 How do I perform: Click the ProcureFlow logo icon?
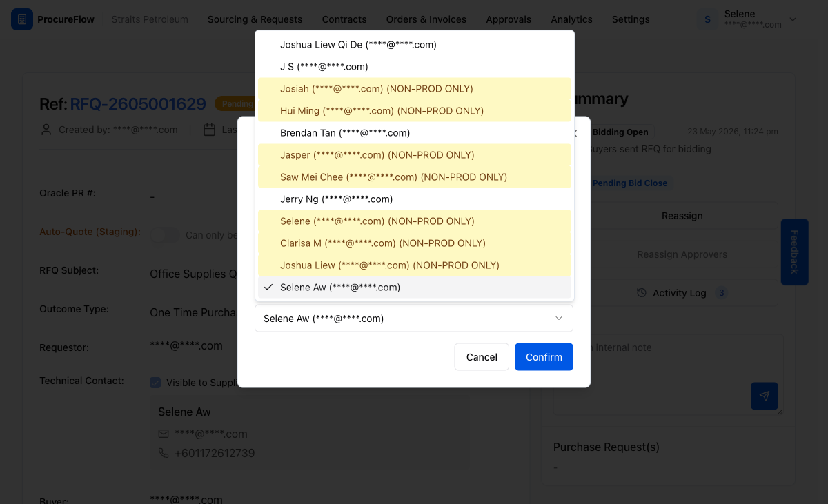click(x=22, y=19)
